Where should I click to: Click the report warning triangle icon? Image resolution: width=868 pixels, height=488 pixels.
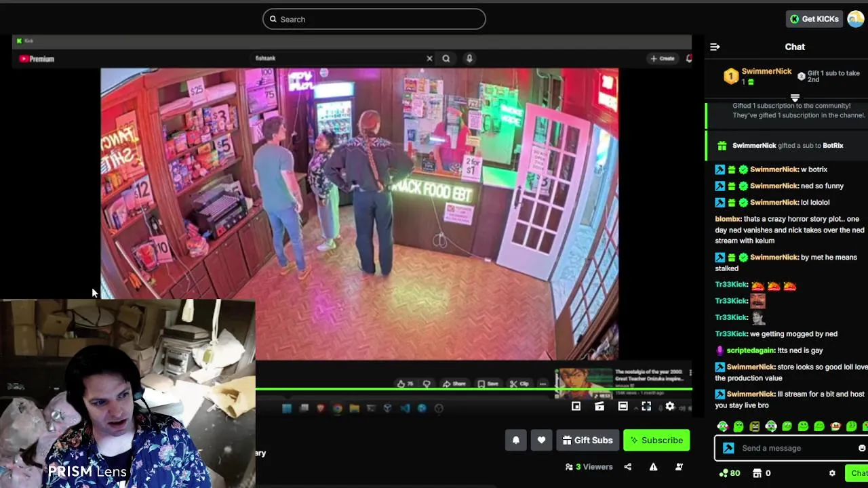click(653, 466)
